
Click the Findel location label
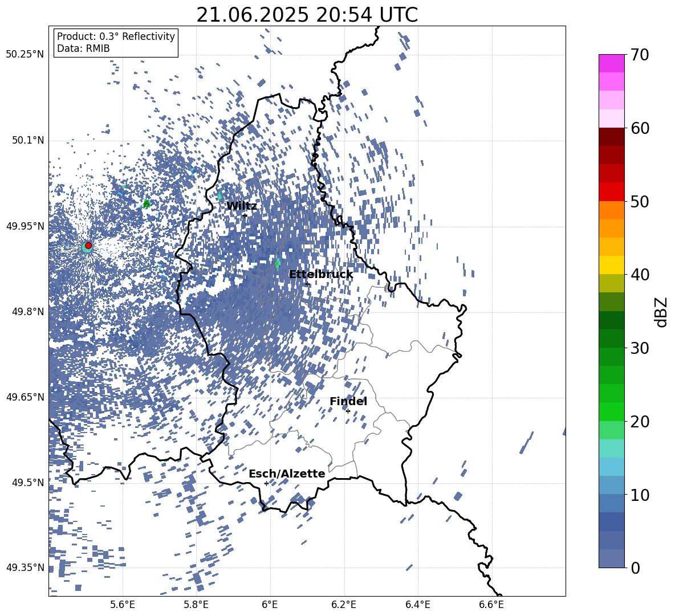pos(348,401)
